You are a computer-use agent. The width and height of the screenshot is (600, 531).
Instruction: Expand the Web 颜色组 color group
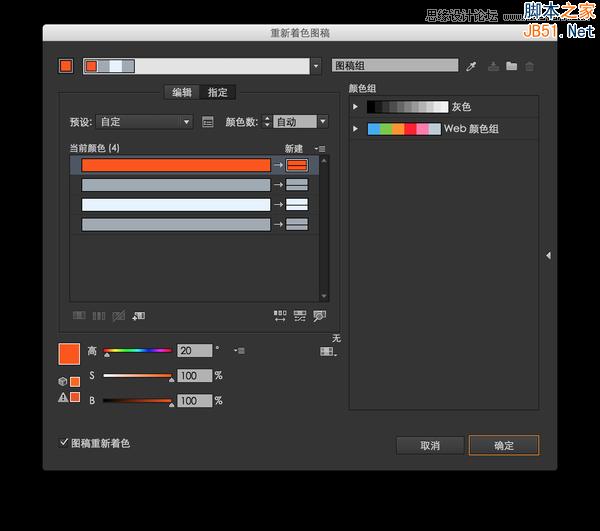click(355, 129)
